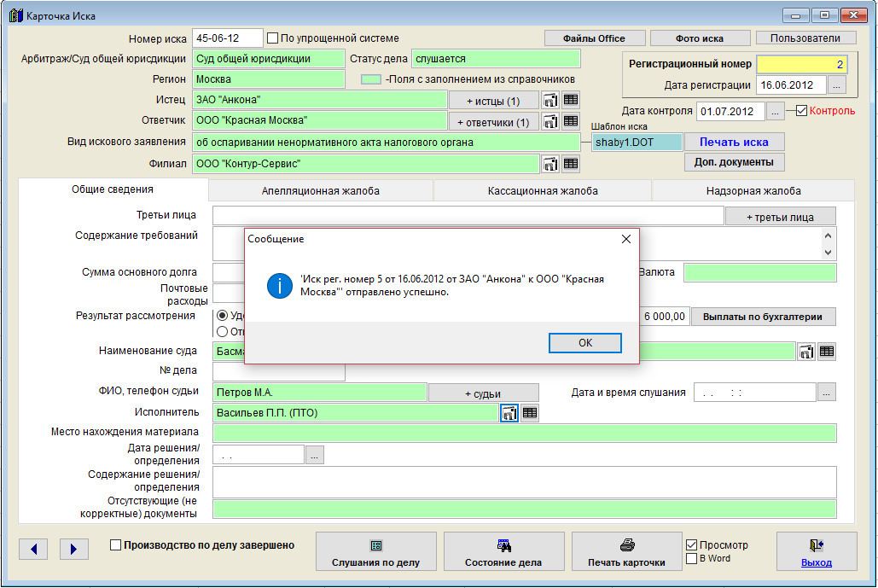Click binoculars icon in Наименование суда row
Image resolution: width=878 pixels, height=588 pixels.
[x=806, y=352]
